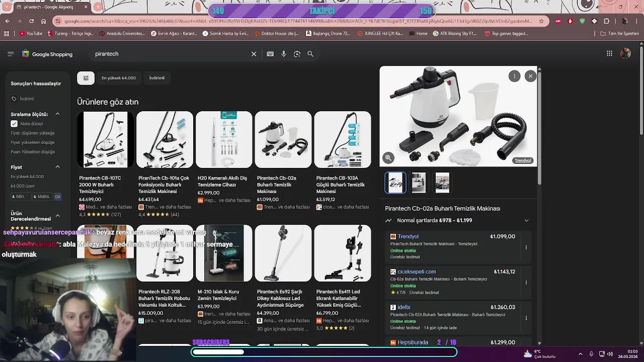Apply the En yüksek ₺4.000 chip
The height and width of the screenshot is (362, 644).
point(119,78)
